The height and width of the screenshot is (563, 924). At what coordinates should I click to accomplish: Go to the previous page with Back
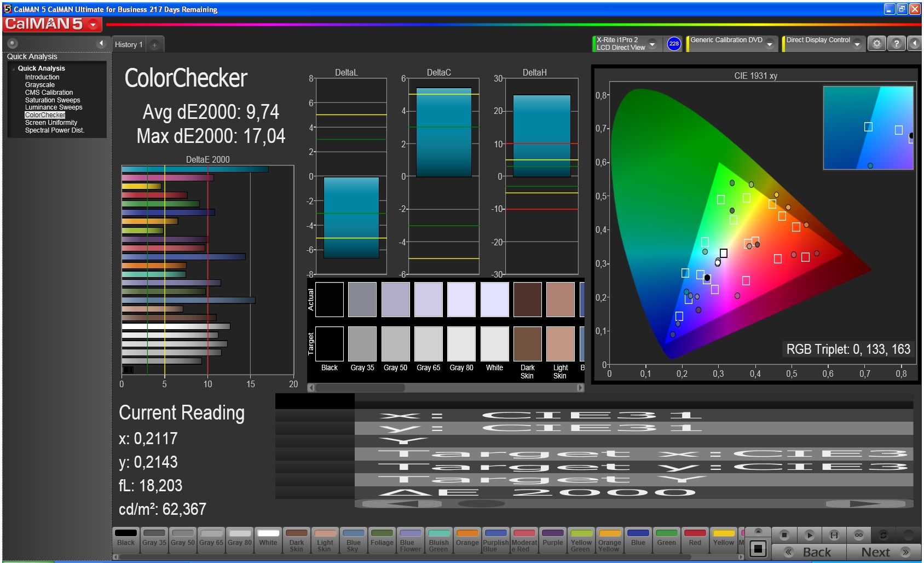click(x=809, y=552)
